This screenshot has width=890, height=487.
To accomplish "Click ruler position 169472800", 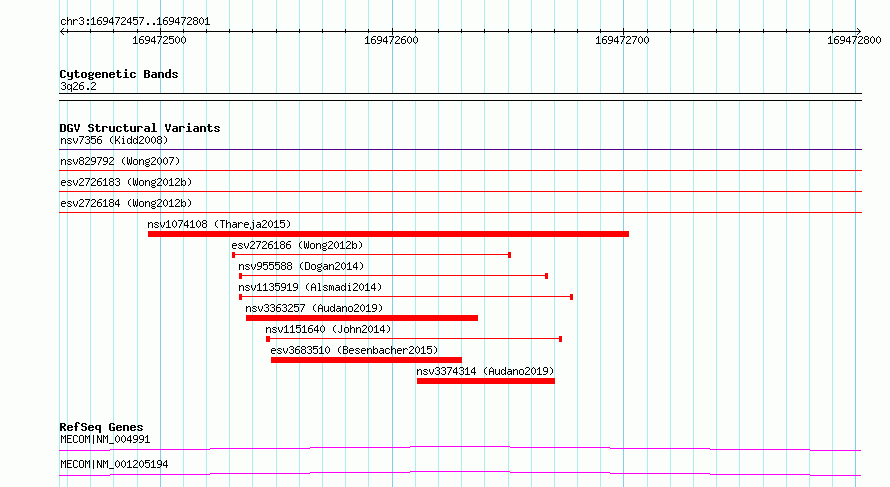I will tap(854, 40).
